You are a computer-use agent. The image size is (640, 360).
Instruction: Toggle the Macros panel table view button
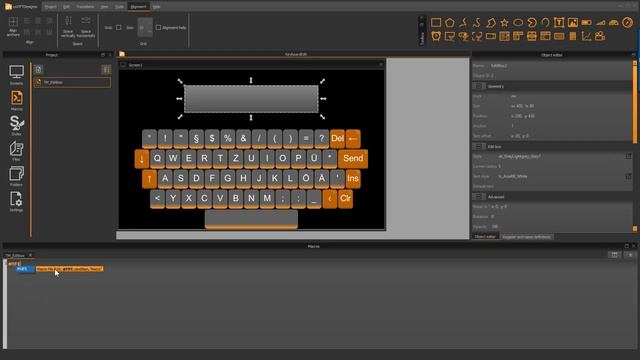pyautogui.click(x=614, y=255)
